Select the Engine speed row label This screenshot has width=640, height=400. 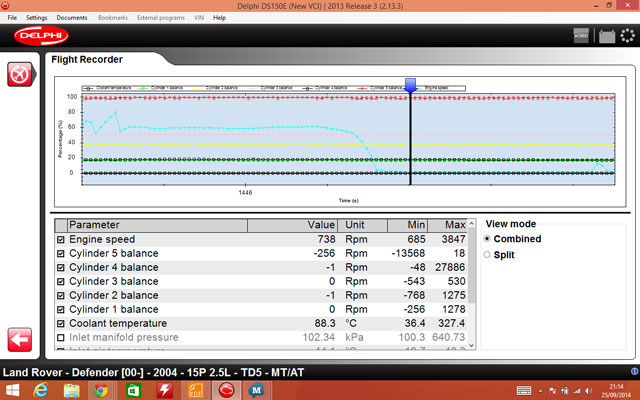click(102, 239)
